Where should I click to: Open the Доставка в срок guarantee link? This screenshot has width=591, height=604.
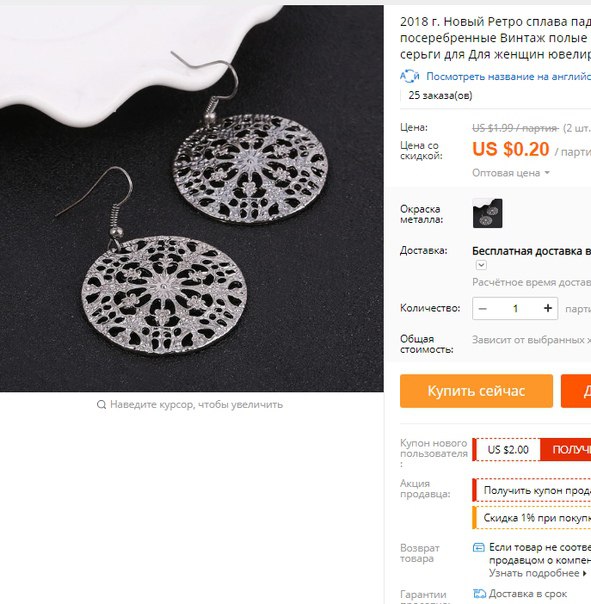click(x=528, y=594)
